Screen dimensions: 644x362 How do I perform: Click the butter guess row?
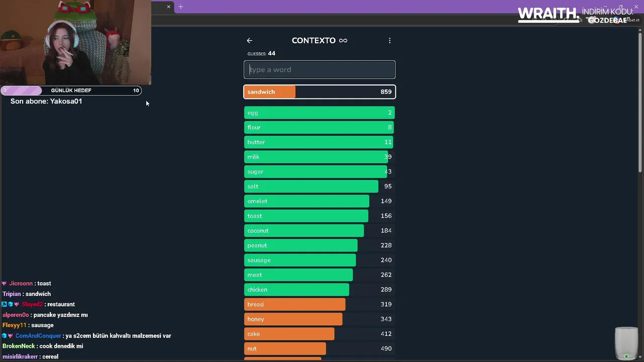[319, 142]
